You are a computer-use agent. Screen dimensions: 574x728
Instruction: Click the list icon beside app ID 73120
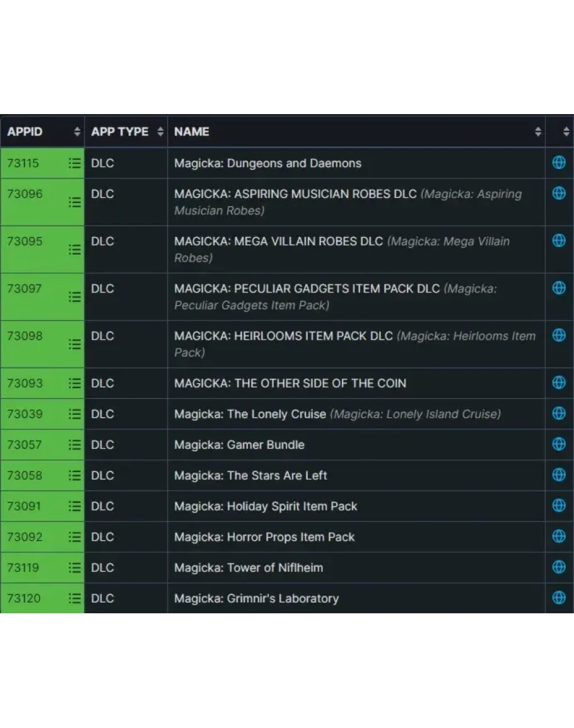[74, 598]
